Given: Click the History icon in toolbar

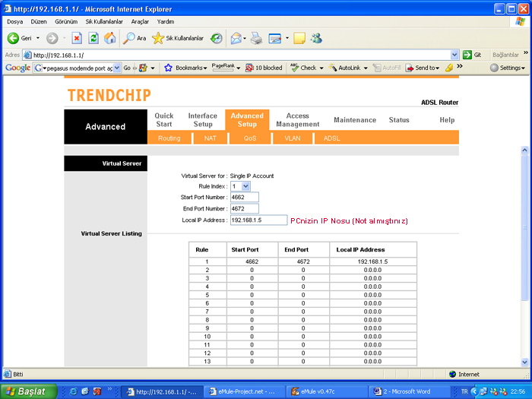Looking at the screenshot, I should 216,38.
